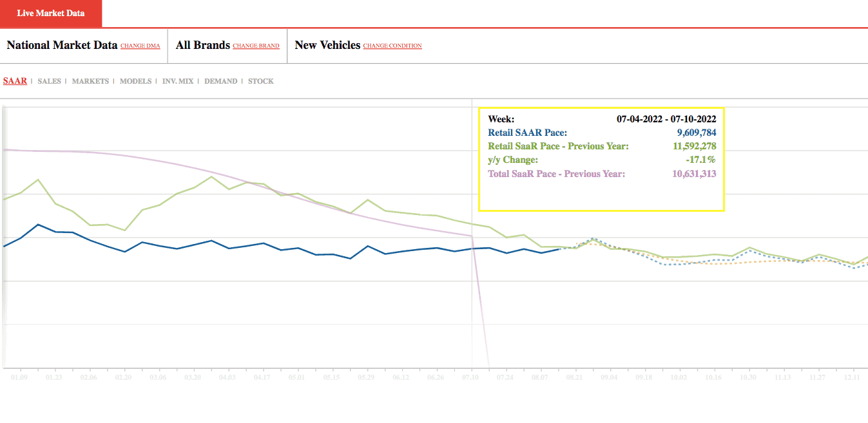Image resolution: width=868 pixels, height=423 pixels.
Task: Go to the DEMAND tab
Action: (220, 81)
